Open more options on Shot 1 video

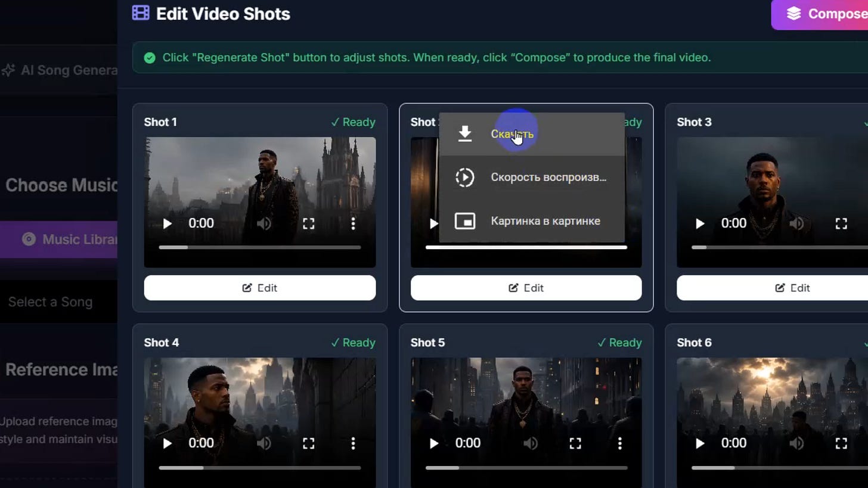[353, 223]
